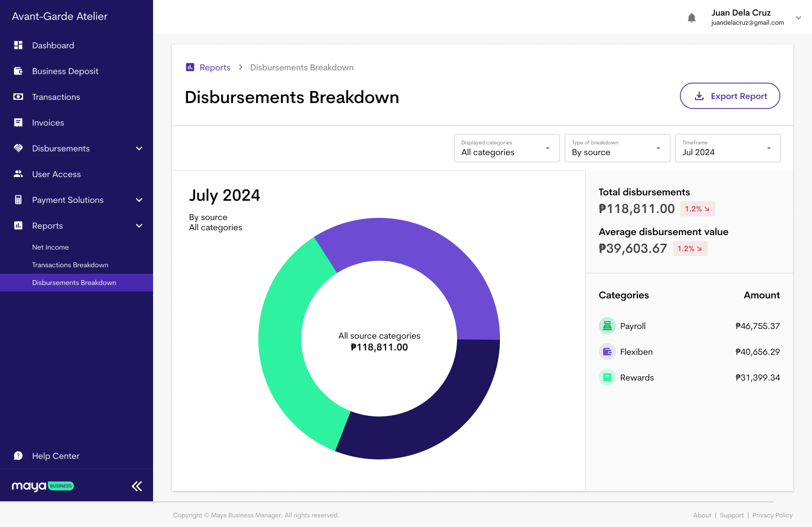The width and height of the screenshot is (812, 527).
Task: Open the Type of breakdown dropdown
Action: click(617, 148)
